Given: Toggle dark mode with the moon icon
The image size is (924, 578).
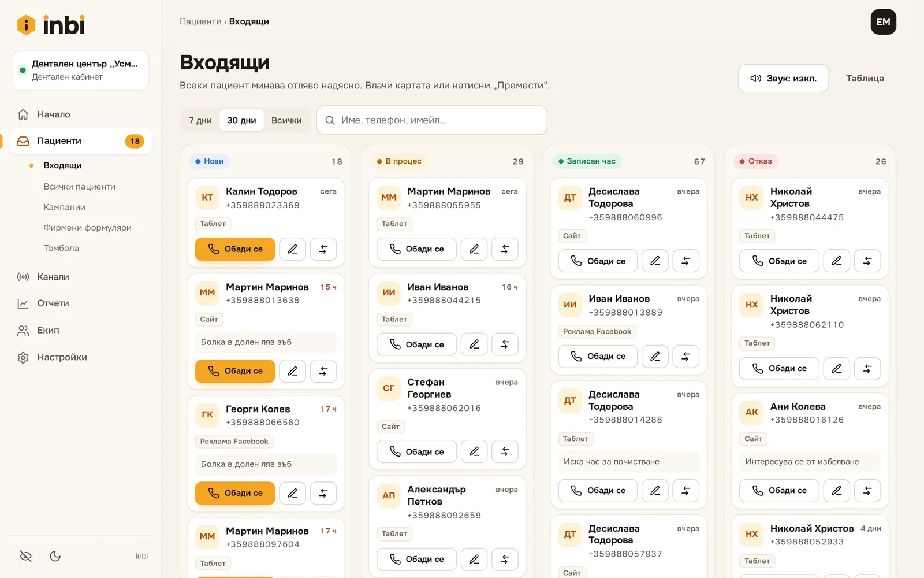Looking at the screenshot, I should (x=55, y=556).
